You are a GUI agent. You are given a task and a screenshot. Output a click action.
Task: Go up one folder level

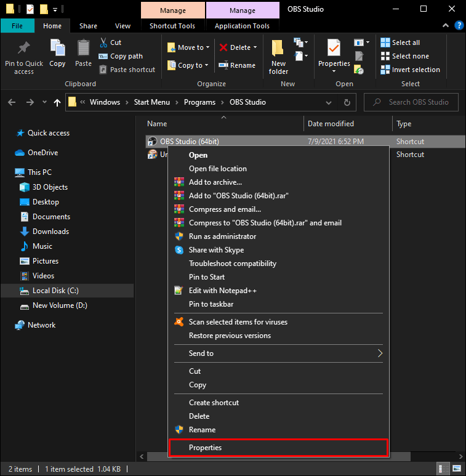point(57,103)
